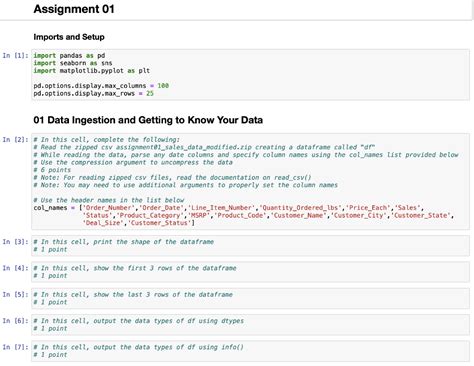Click the In [5] cell prompt
The image size is (474, 366).
coord(15,294)
